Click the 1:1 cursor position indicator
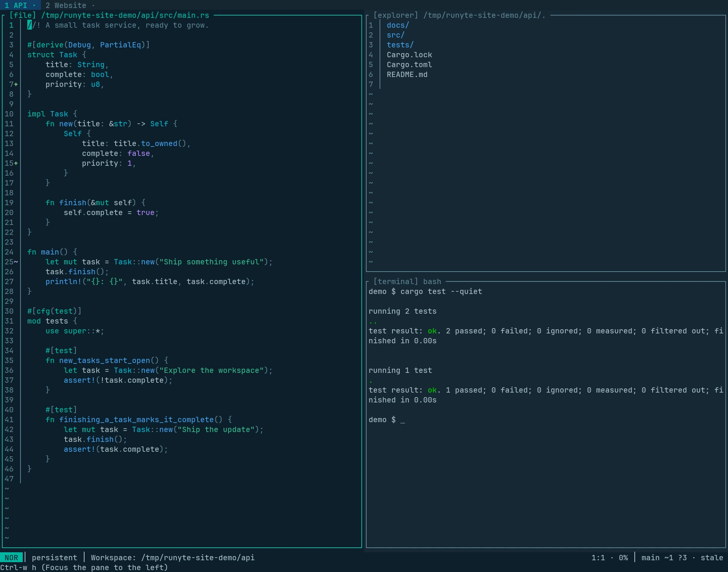This screenshot has width=728, height=572. click(x=598, y=558)
